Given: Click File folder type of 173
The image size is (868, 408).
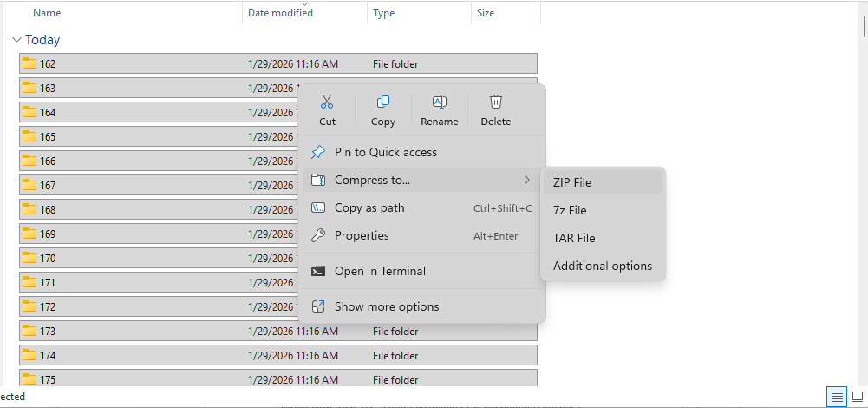Looking at the screenshot, I should point(395,332).
